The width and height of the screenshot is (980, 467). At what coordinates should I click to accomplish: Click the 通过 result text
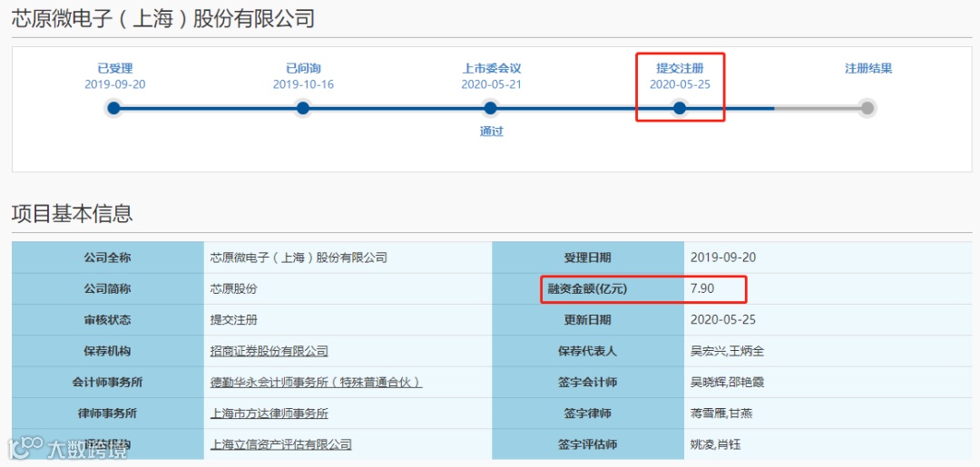pyautogui.click(x=491, y=131)
